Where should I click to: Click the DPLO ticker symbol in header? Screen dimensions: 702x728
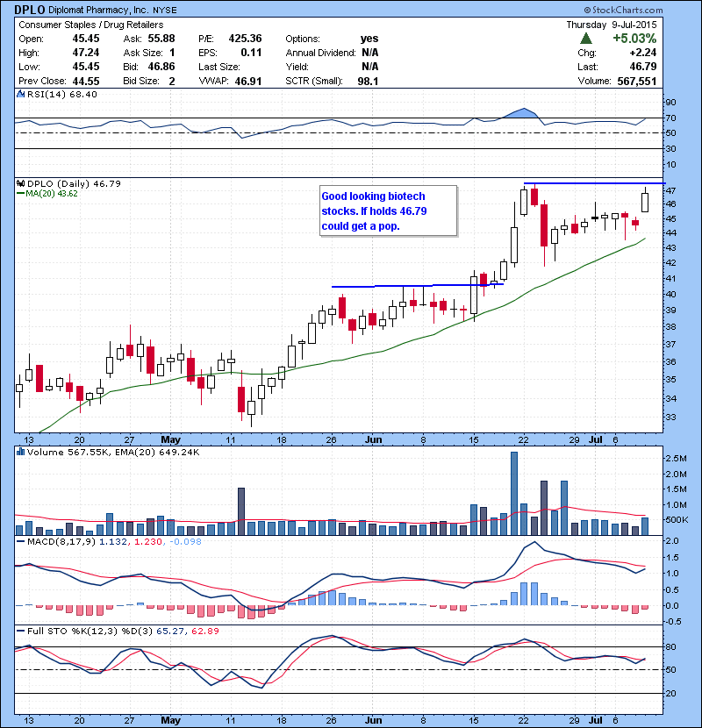point(30,10)
